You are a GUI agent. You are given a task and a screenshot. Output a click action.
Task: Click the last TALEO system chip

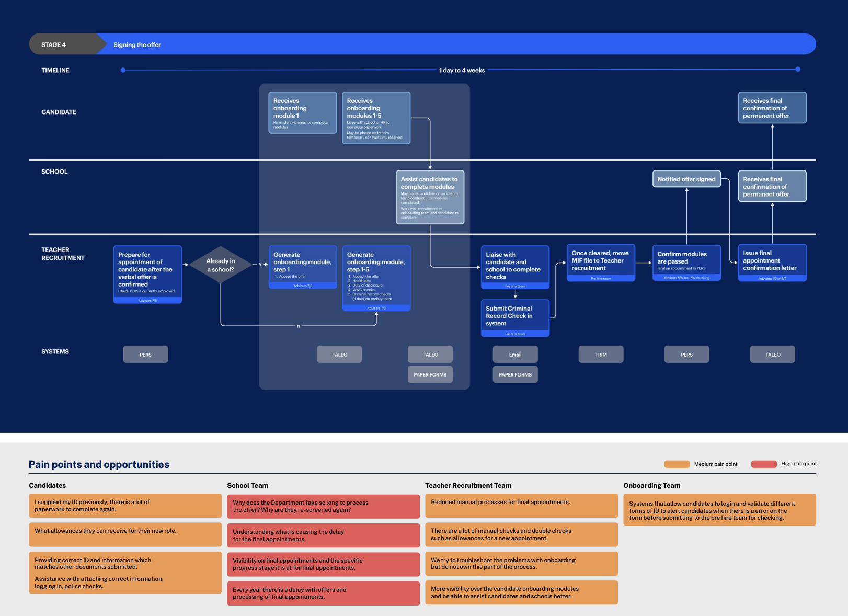pos(773,355)
